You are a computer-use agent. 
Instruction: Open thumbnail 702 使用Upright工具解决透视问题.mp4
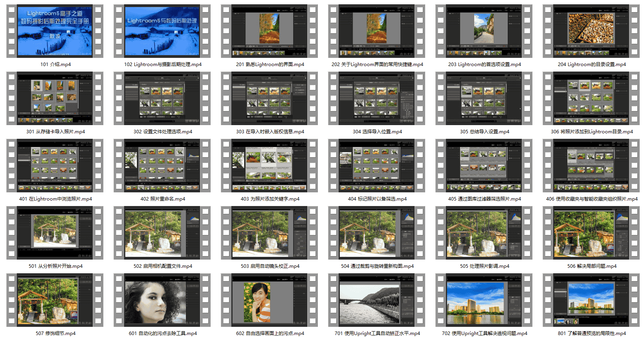pos(484,300)
